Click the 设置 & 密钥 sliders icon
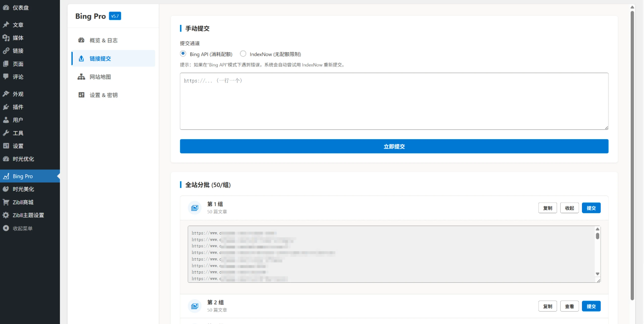Screen dimensions: 644x324 [81, 95]
